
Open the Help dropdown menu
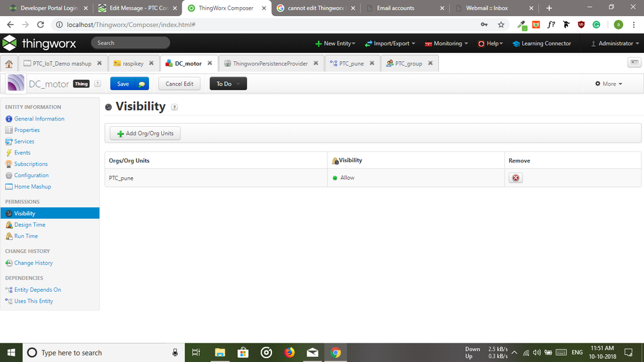(491, 44)
